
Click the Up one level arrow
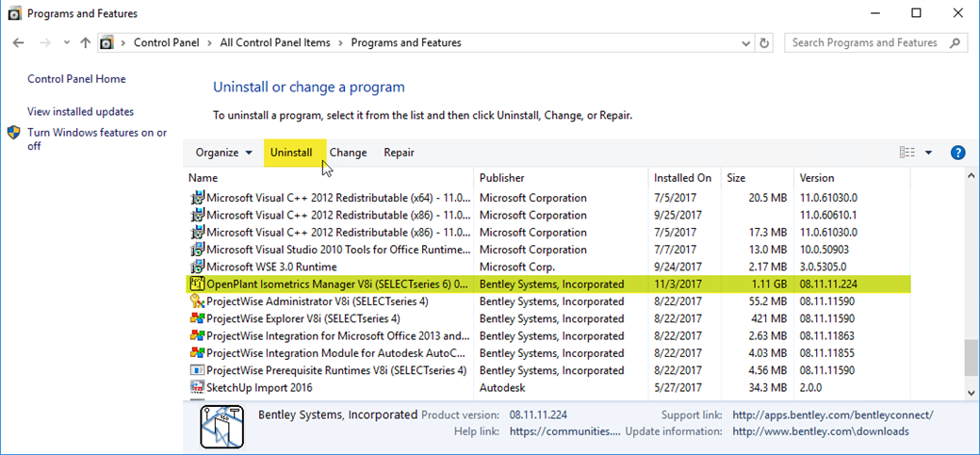(x=86, y=43)
